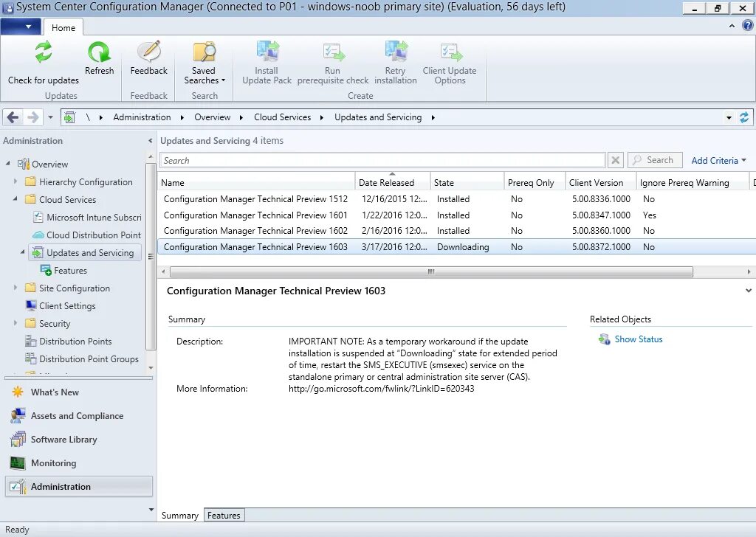
Task: Open the address bar path dropdown
Action: [729, 117]
